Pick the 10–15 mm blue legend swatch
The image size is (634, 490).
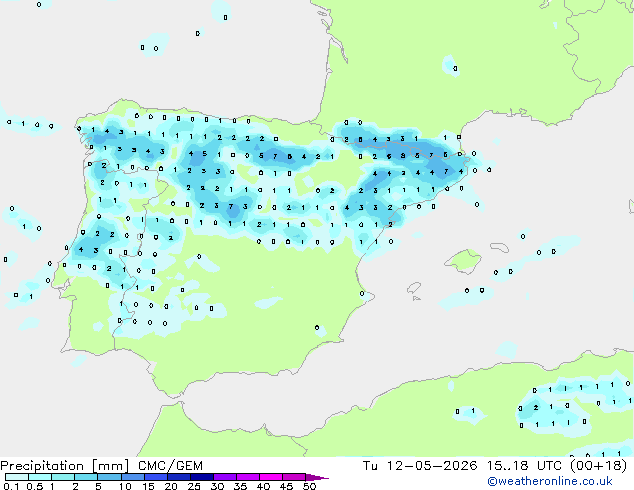[132, 477]
